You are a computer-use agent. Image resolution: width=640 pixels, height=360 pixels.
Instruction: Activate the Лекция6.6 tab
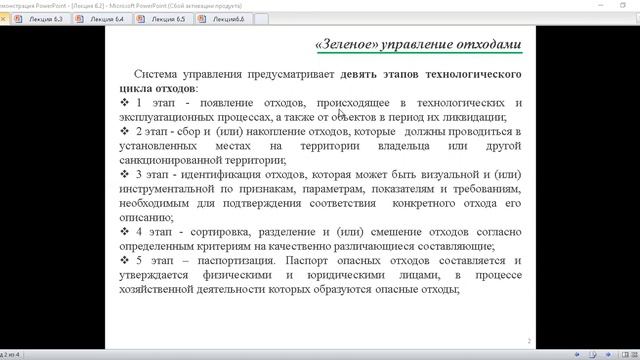coord(224,19)
